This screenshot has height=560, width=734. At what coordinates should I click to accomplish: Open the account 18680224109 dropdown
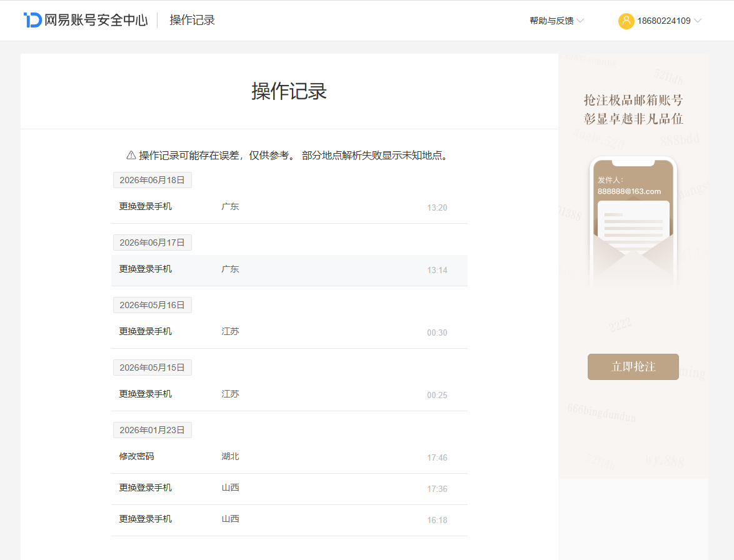tap(660, 21)
